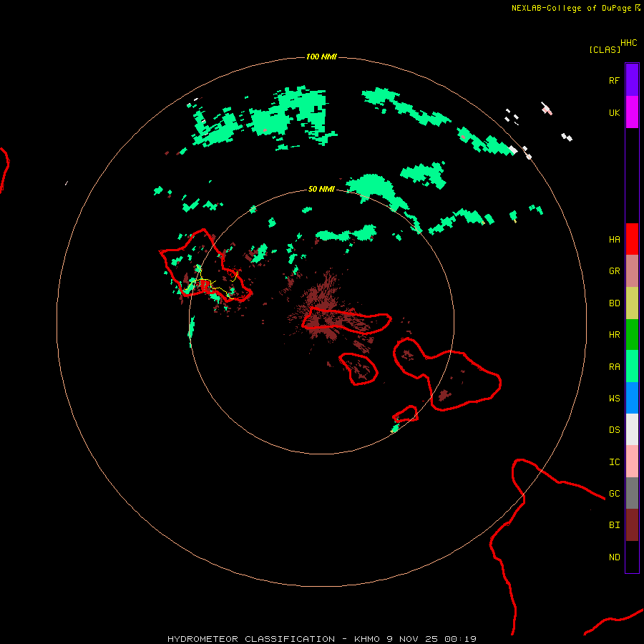Click the UK magenta legend swatch

click(632, 112)
